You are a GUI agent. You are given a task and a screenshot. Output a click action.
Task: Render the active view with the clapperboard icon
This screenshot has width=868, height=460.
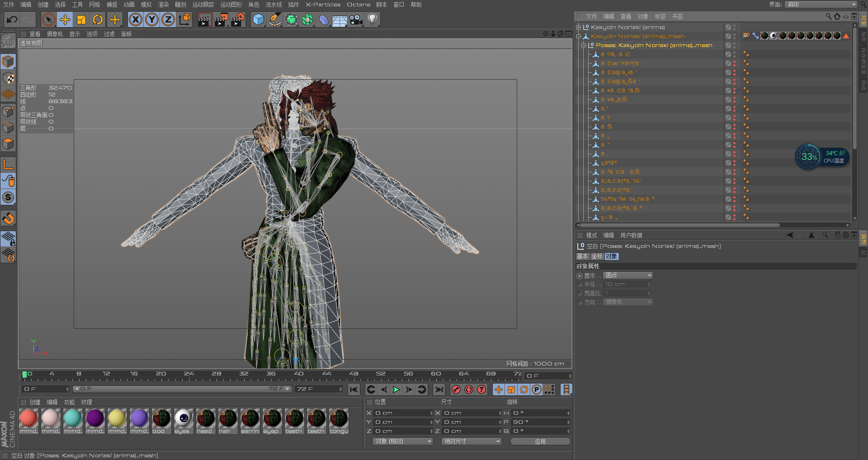[204, 19]
